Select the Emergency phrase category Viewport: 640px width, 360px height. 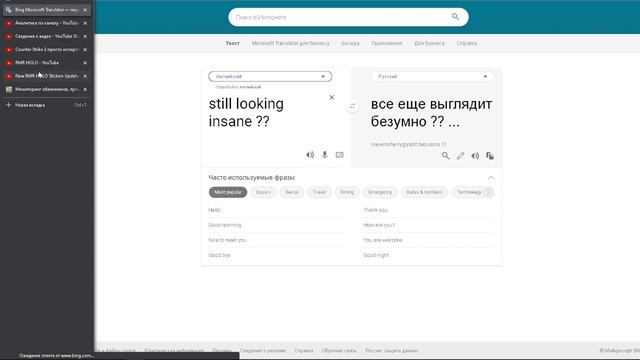[380, 192]
